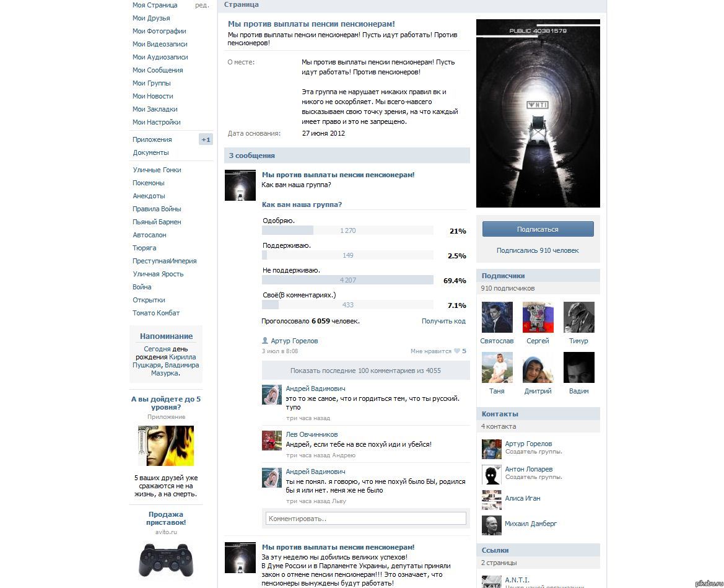This screenshot has width=724, height=588.
Task: Expand last 100 comments of 4055
Action: coord(365,371)
